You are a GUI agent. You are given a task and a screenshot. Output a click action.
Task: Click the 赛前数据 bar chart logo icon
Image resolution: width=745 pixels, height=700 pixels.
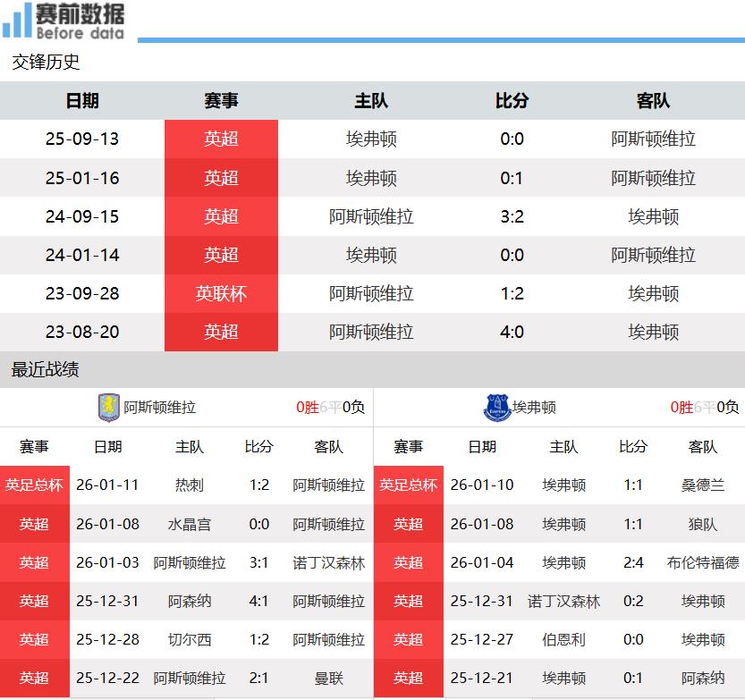click(x=18, y=21)
